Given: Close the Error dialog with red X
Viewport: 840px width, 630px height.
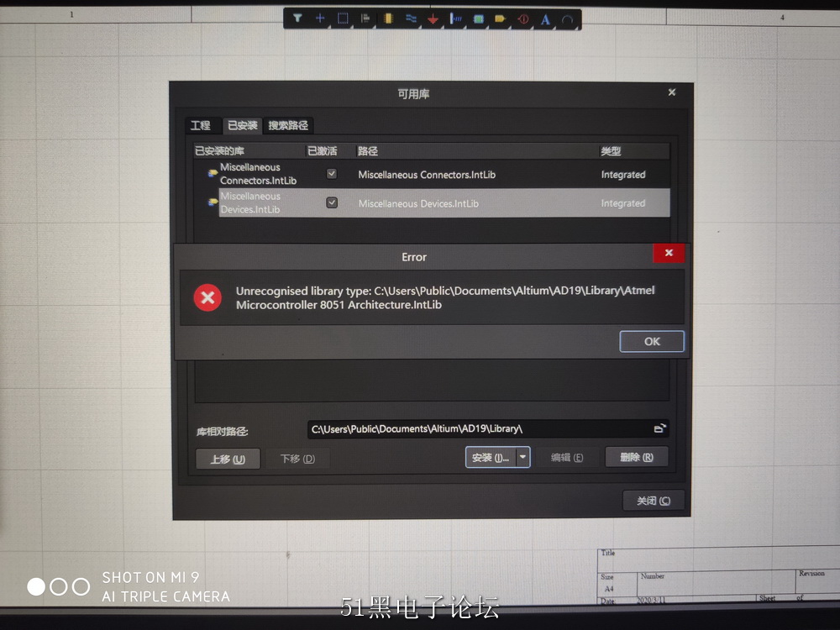Looking at the screenshot, I should point(669,253).
